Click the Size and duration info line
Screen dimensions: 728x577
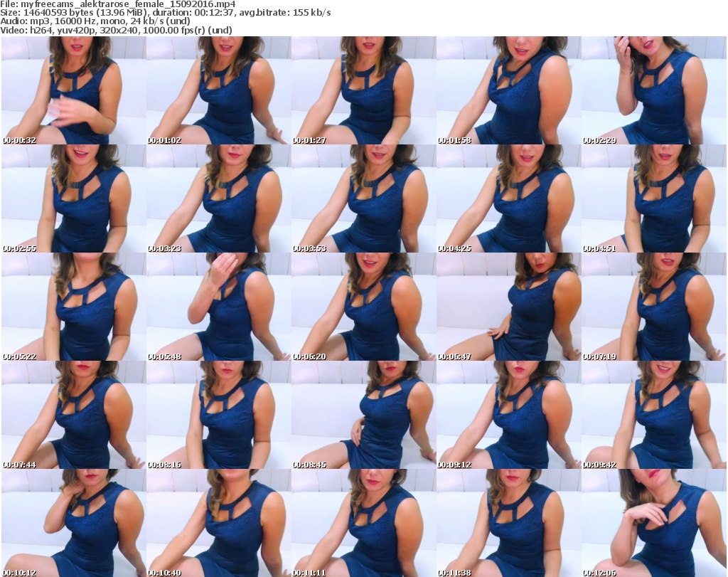[x=165, y=13]
